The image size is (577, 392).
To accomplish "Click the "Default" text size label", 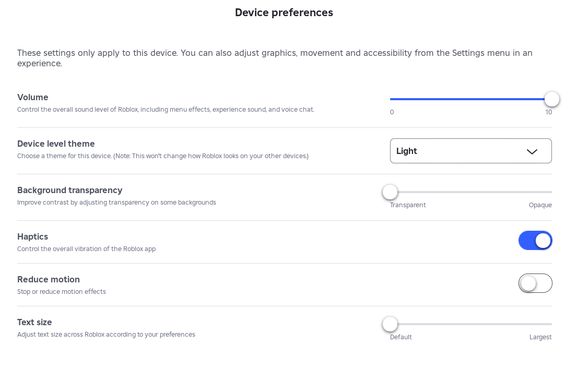I will (x=401, y=337).
